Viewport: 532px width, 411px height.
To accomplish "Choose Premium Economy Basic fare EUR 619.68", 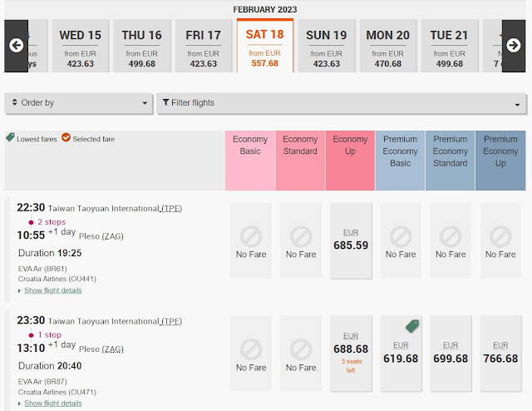I will (401, 354).
